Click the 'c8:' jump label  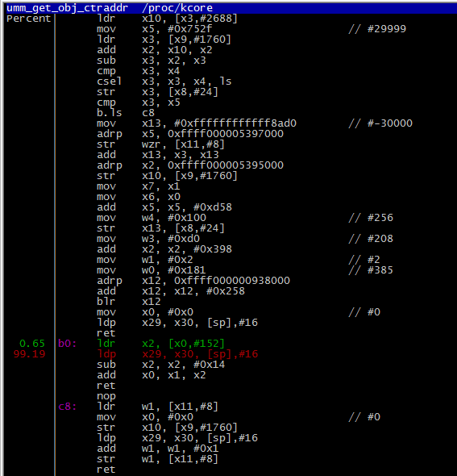pyautogui.click(x=68, y=407)
